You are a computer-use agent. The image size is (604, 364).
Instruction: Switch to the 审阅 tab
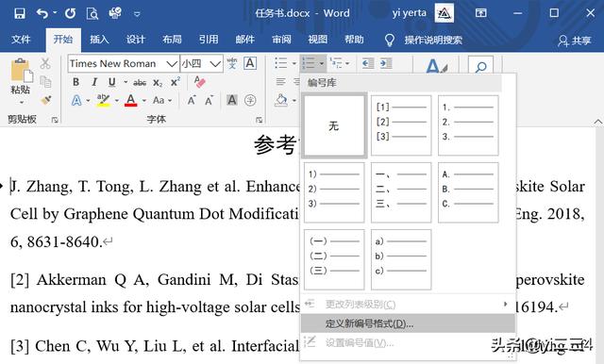pos(281,40)
